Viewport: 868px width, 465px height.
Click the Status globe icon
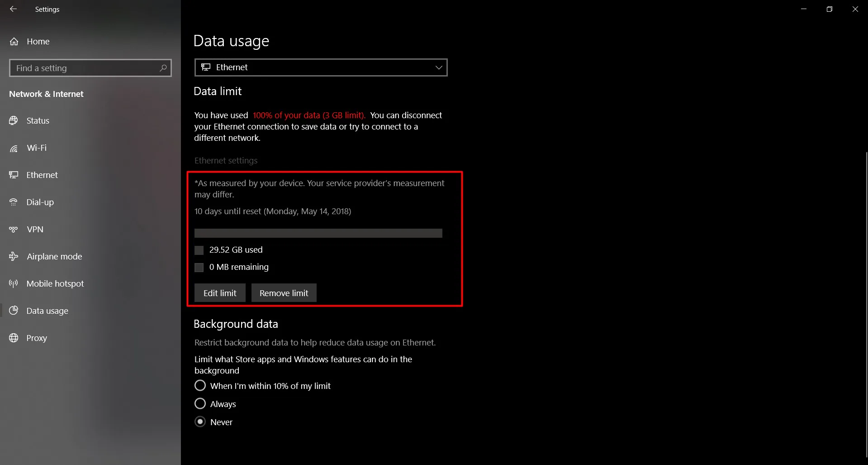[14, 120]
